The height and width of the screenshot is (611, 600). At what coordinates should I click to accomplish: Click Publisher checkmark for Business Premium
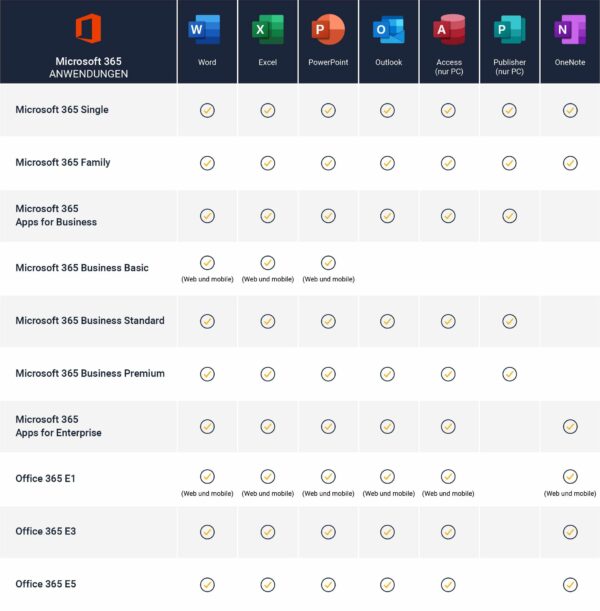[509, 374]
